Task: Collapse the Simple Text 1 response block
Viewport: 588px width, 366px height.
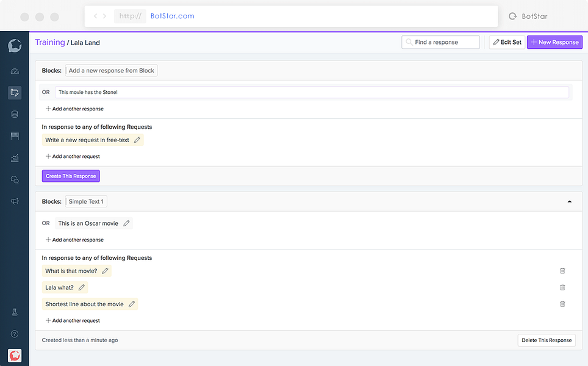Action: pos(569,201)
